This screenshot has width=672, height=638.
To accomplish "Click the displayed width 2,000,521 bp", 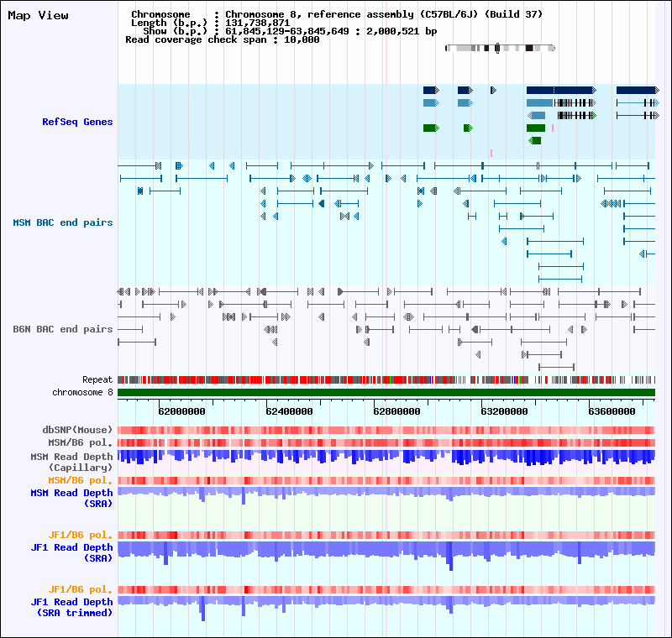I will pos(402,31).
